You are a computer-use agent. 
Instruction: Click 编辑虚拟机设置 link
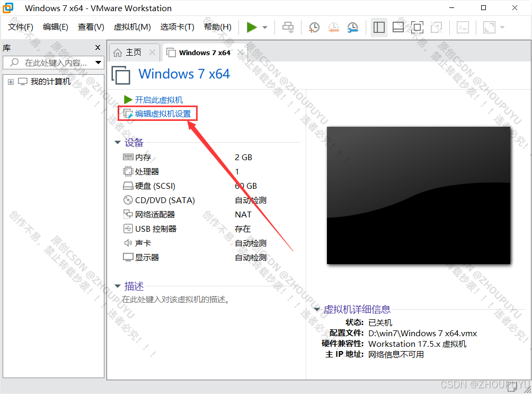[163, 113]
